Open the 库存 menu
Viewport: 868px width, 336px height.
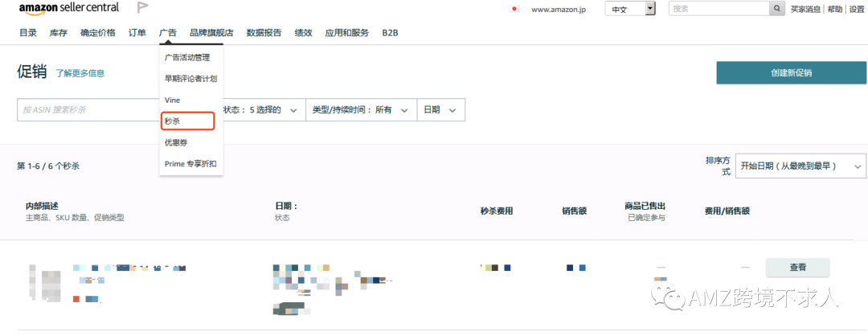pos(59,33)
